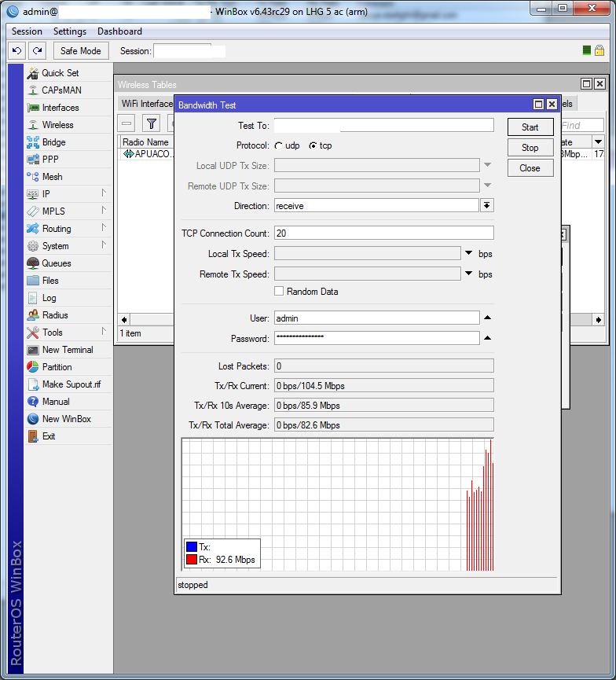Expand the System submenu
Image resolution: width=616 pixels, height=680 pixels.
(104, 245)
